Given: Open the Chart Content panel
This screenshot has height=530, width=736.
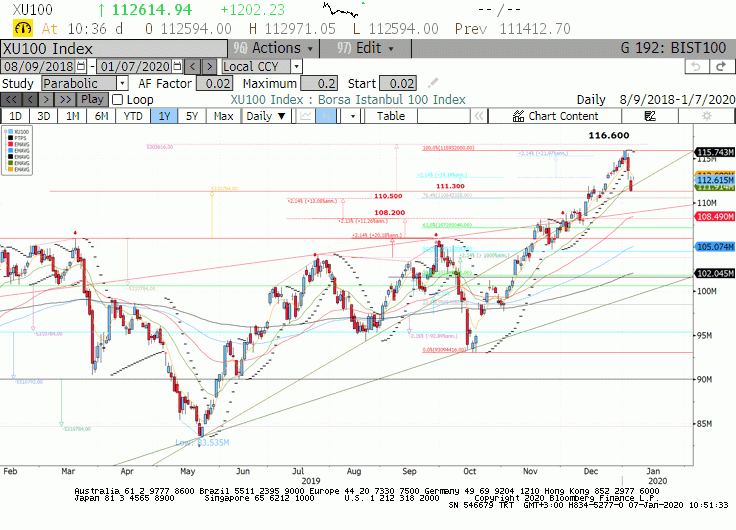Looking at the screenshot, I should 555,116.
